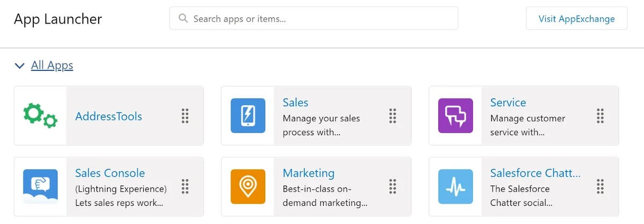This screenshot has height=224, width=644.
Task: Click the Sales Console tile drag handle
Action: [185, 186]
